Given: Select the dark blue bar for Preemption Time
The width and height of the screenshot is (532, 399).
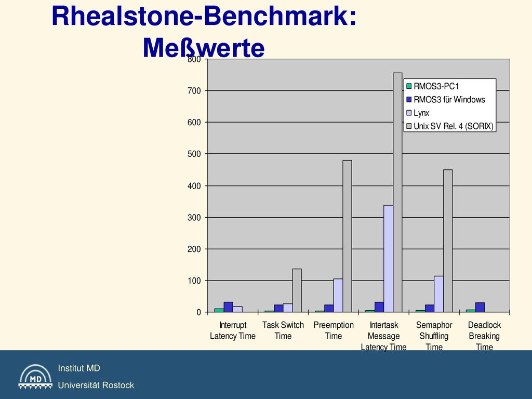Looking at the screenshot, I should coord(329,309).
